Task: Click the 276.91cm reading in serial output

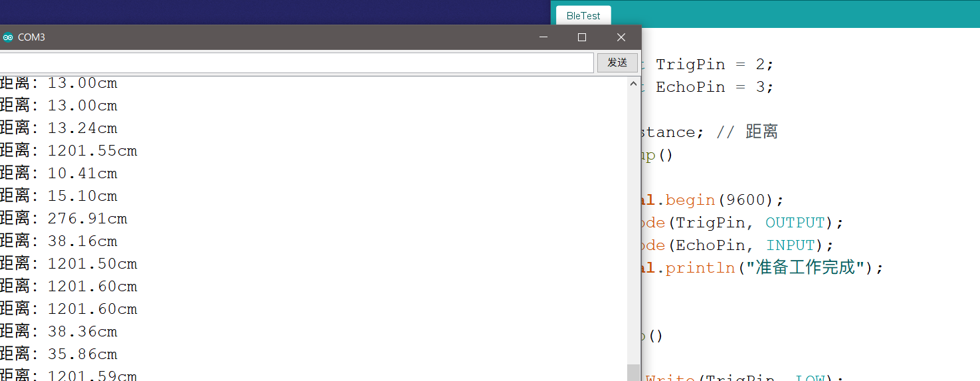Action: pyautogui.click(x=87, y=219)
